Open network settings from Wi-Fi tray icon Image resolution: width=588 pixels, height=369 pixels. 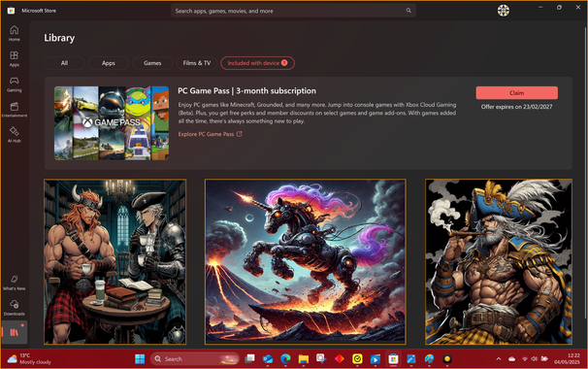coord(525,359)
